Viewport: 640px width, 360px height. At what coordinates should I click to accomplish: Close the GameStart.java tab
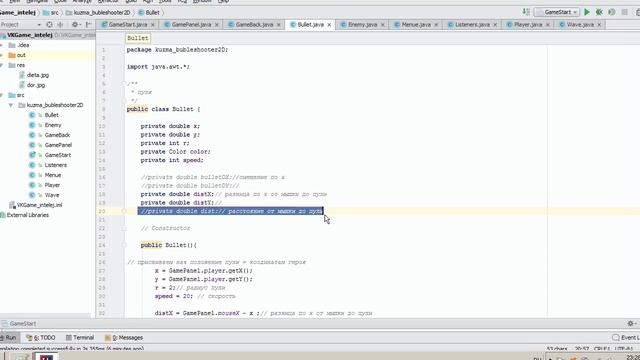[153, 25]
